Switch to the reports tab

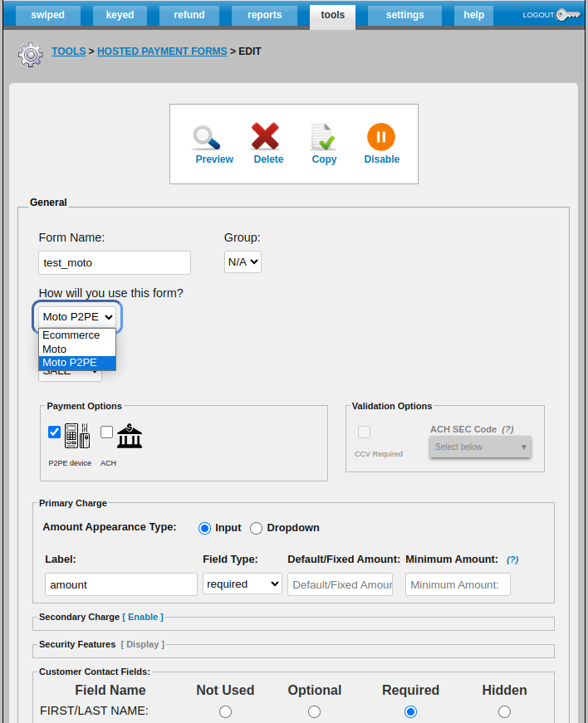click(x=264, y=15)
